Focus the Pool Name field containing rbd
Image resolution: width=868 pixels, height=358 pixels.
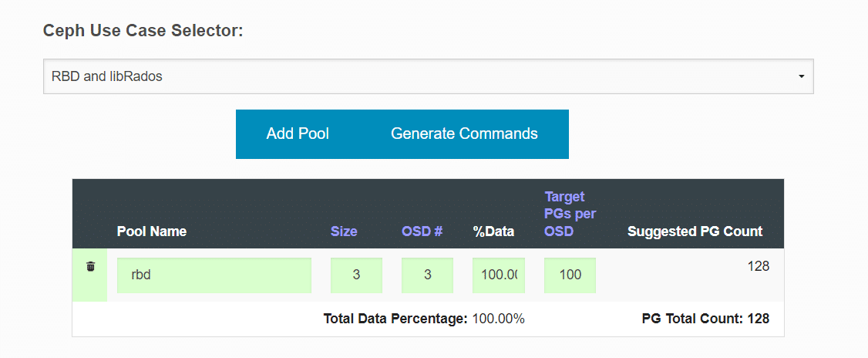click(214, 275)
